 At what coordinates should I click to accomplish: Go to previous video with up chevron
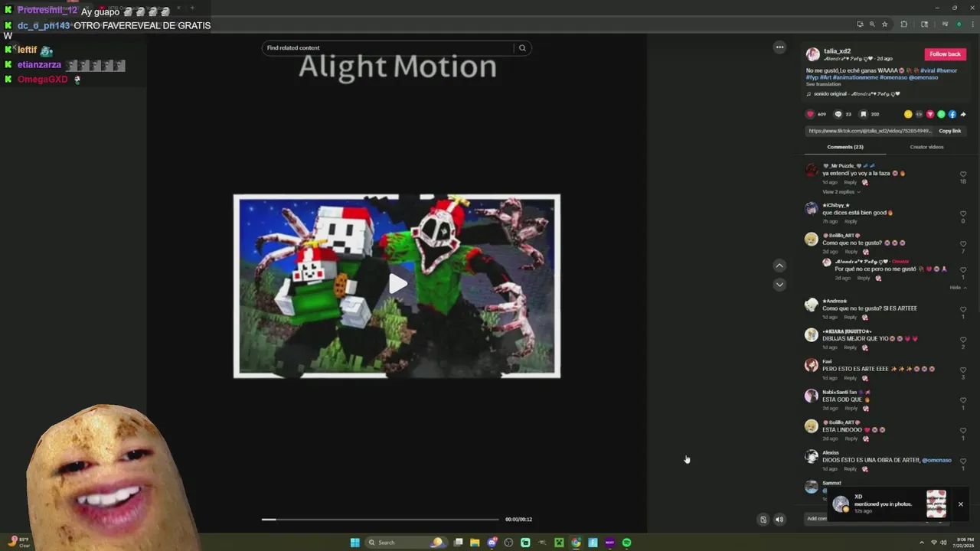click(779, 266)
